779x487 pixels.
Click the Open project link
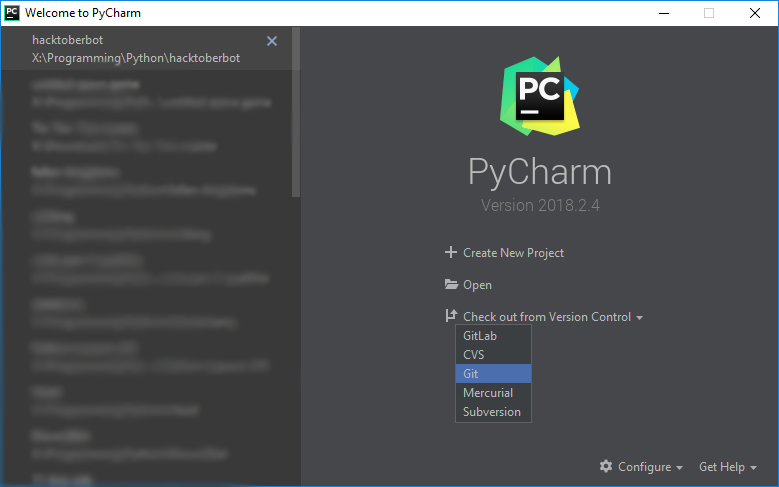[477, 285]
